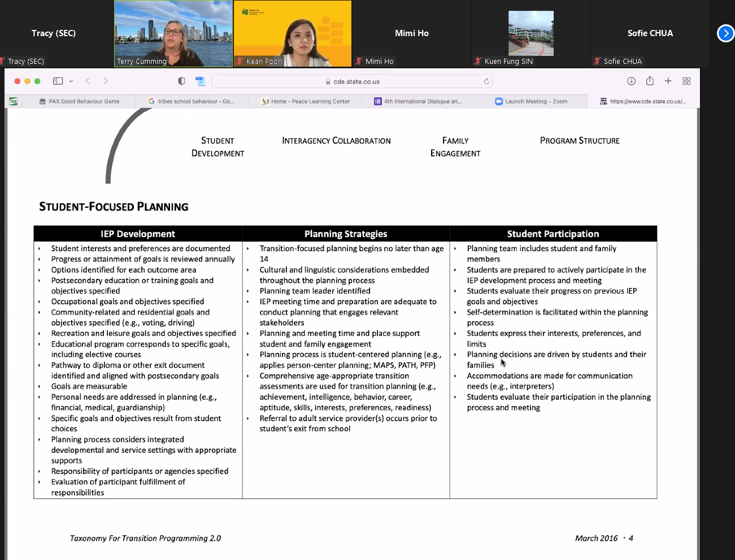The height and width of the screenshot is (560, 735).
Task: Select the Tracy (SEC) participant tile
Action: (54, 33)
